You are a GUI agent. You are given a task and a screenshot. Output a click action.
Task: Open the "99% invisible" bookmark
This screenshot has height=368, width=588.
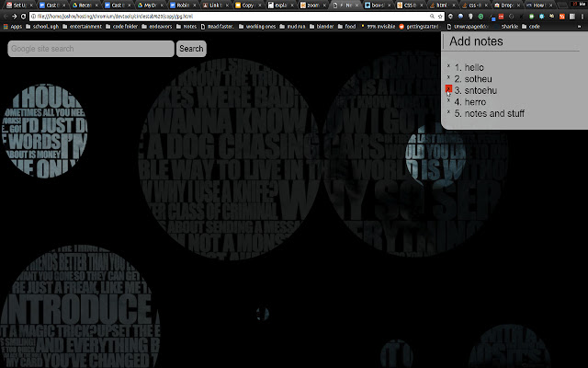pyautogui.click(x=378, y=27)
